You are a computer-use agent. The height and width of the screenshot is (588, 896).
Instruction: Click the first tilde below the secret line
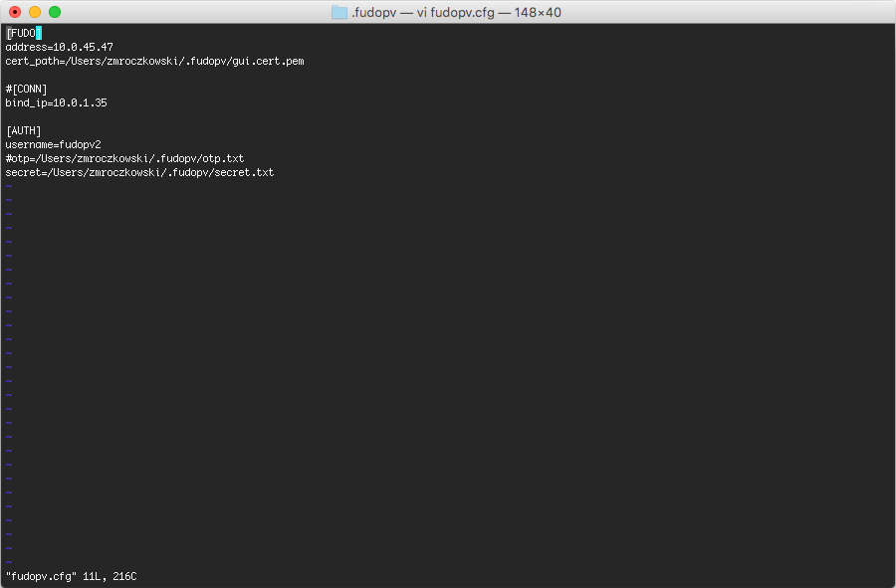pos(8,186)
